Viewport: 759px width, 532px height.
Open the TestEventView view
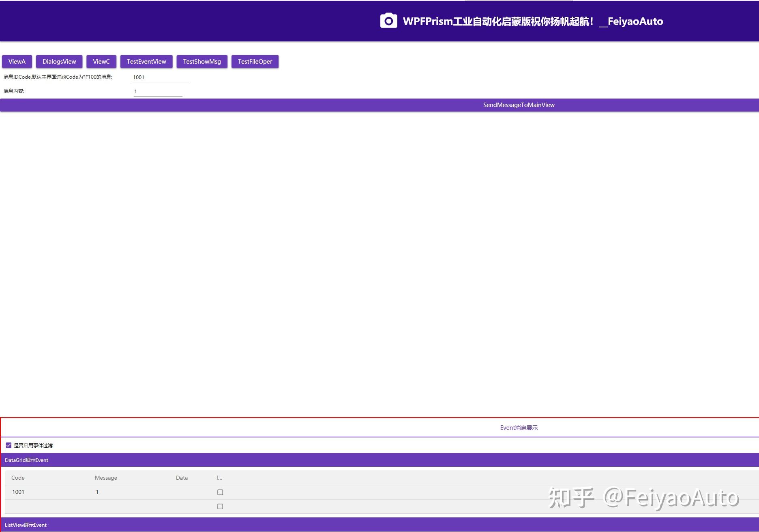coord(146,62)
